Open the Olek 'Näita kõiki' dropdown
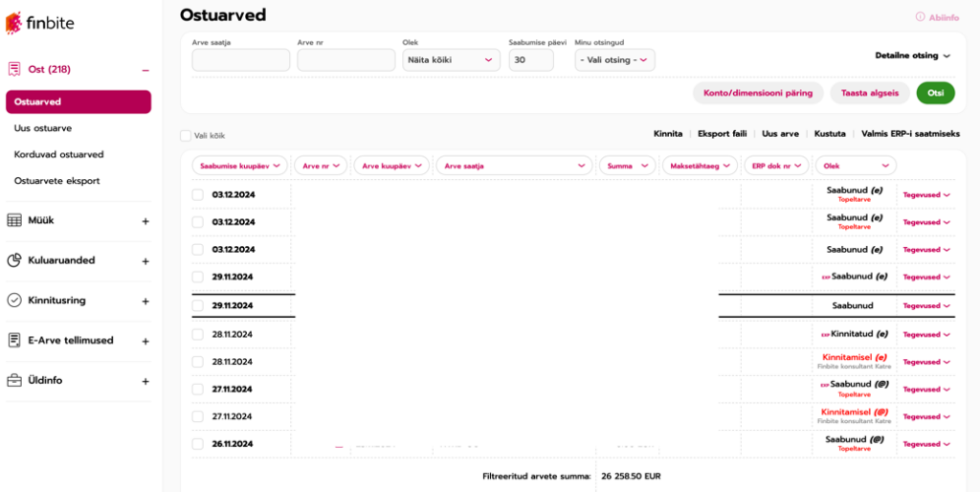Viewport: 980px width, 492px height. tap(451, 60)
